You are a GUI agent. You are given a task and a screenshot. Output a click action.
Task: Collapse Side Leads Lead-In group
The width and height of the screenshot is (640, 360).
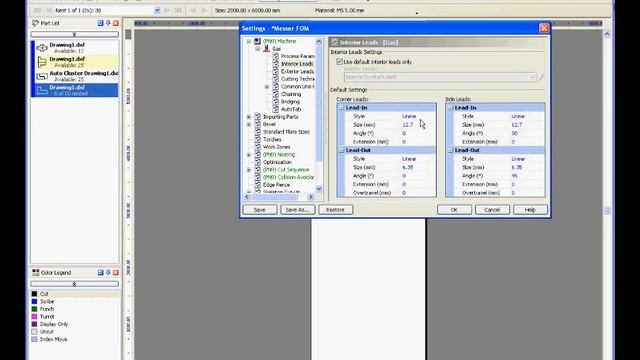pyautogui.click(x=451, y=108)
